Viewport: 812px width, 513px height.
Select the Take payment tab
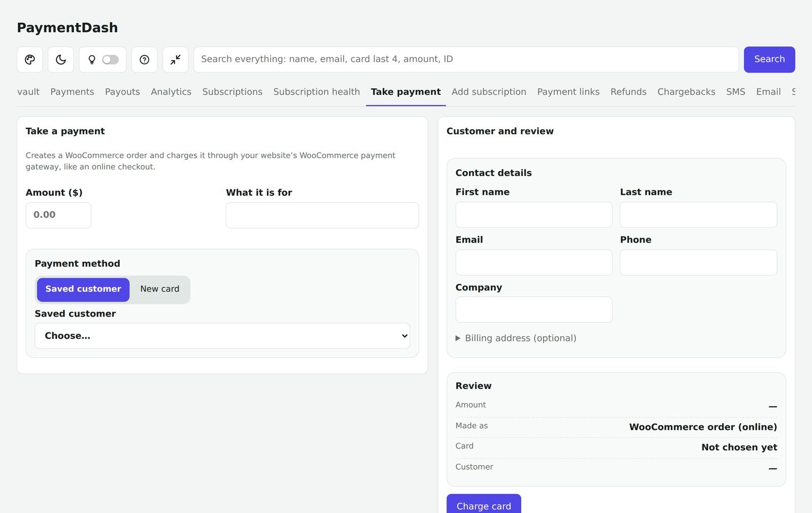[406, 92]
